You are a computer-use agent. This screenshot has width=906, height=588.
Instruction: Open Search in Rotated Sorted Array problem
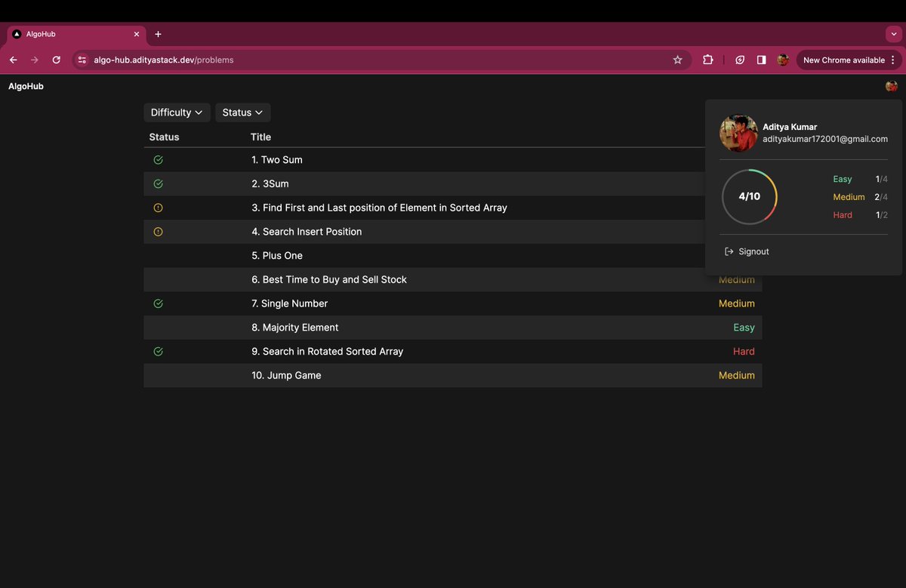(x=328, y=351)
